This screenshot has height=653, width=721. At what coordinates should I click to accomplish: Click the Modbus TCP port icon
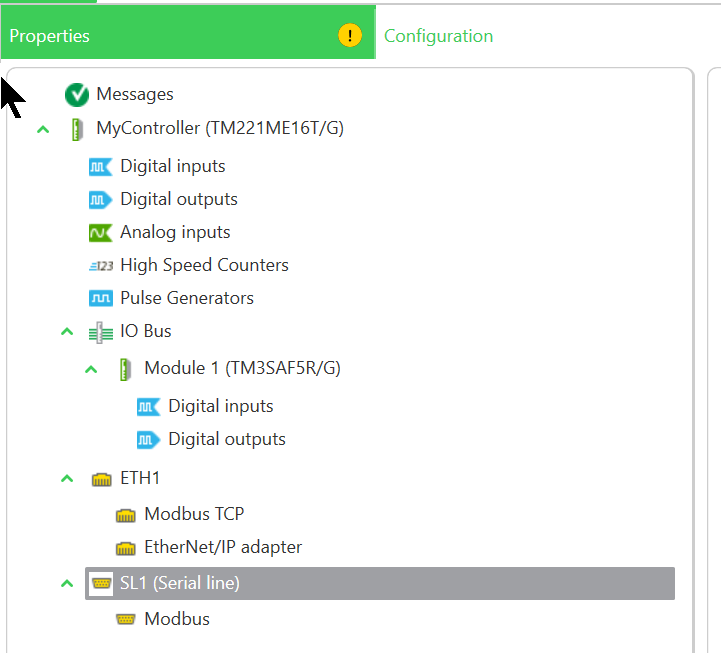125,515
